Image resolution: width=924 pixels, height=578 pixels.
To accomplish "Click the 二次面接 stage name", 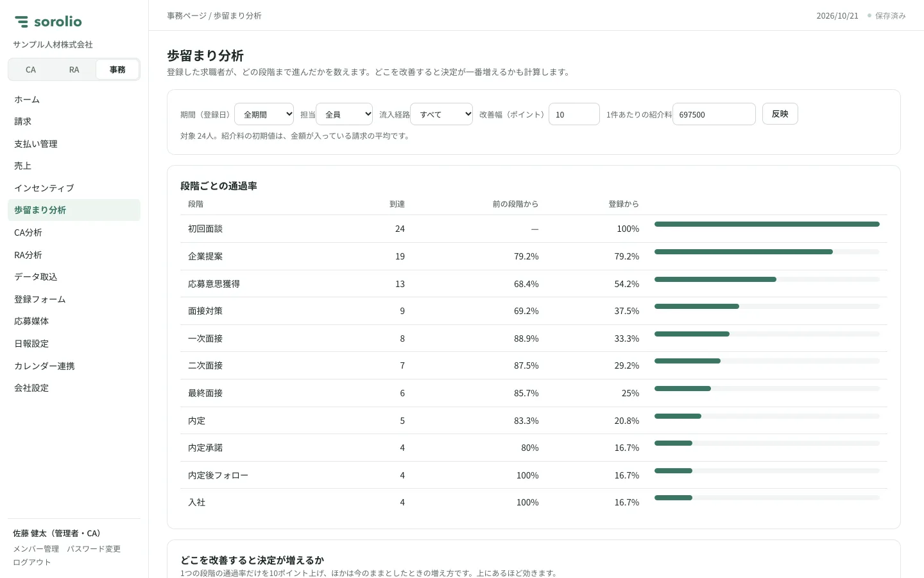I will point(205,365).
